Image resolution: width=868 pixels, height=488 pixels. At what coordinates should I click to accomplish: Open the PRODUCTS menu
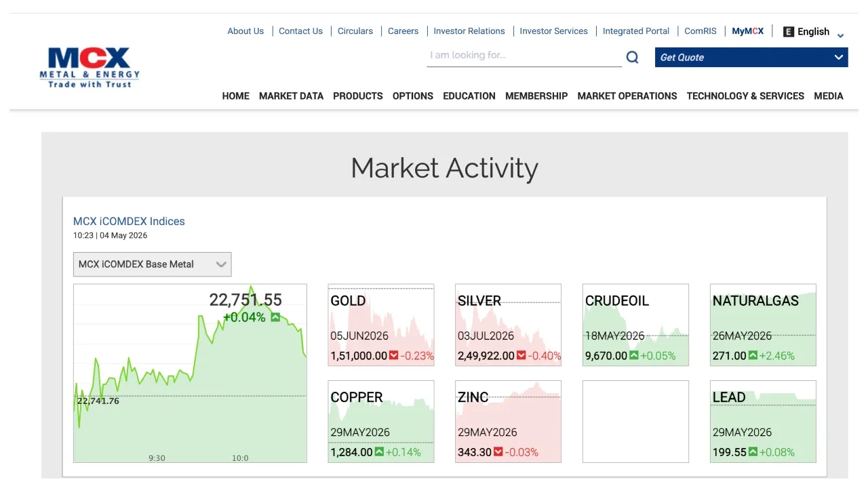pos(358,96)
